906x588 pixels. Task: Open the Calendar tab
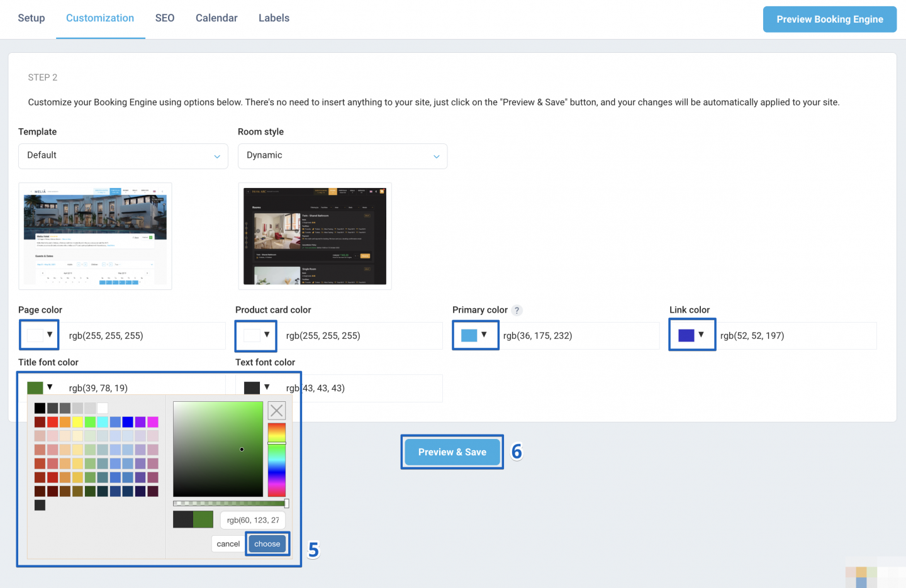tap(216, 18)
